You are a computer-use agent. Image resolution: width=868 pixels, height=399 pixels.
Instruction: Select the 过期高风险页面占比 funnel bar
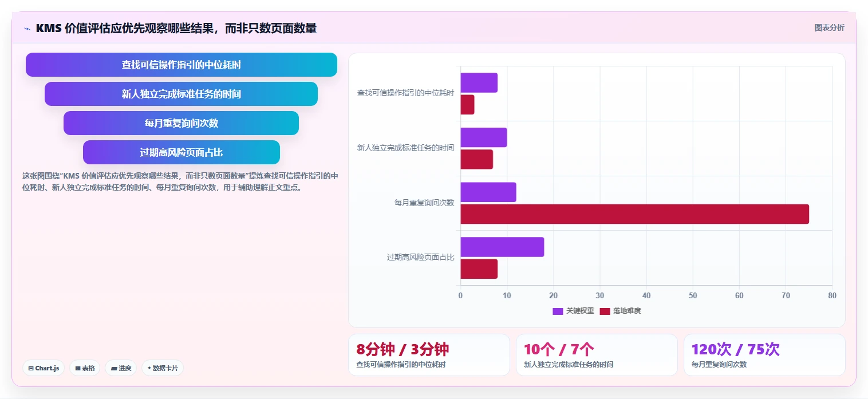point(182,152)
